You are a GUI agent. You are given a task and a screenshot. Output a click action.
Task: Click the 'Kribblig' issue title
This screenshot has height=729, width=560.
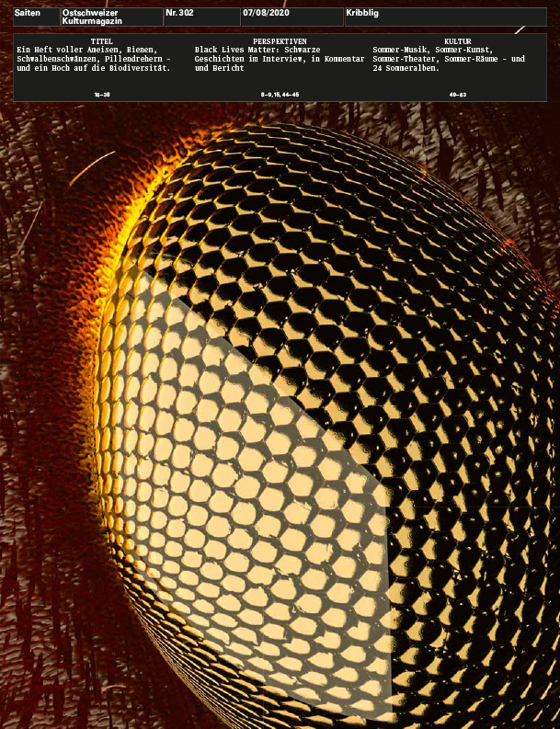362,13
